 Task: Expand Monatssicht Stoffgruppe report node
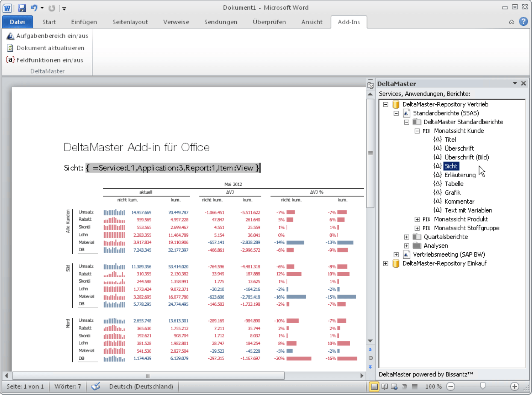(x=417, y=228)
